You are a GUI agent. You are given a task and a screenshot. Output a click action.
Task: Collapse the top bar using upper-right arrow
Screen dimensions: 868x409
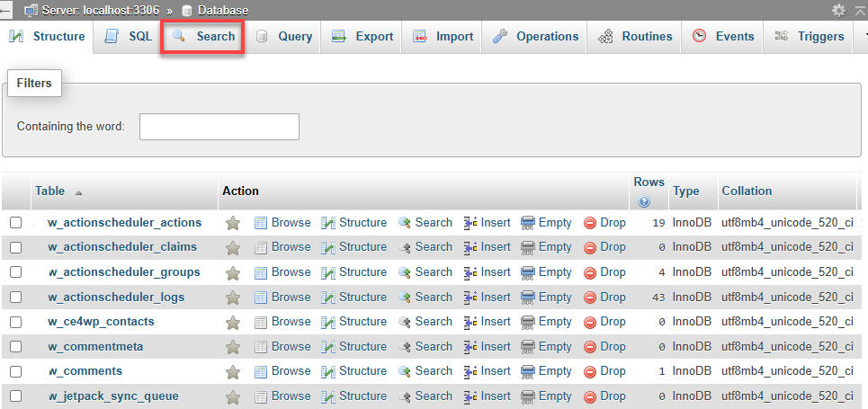(x=859, y=10)
